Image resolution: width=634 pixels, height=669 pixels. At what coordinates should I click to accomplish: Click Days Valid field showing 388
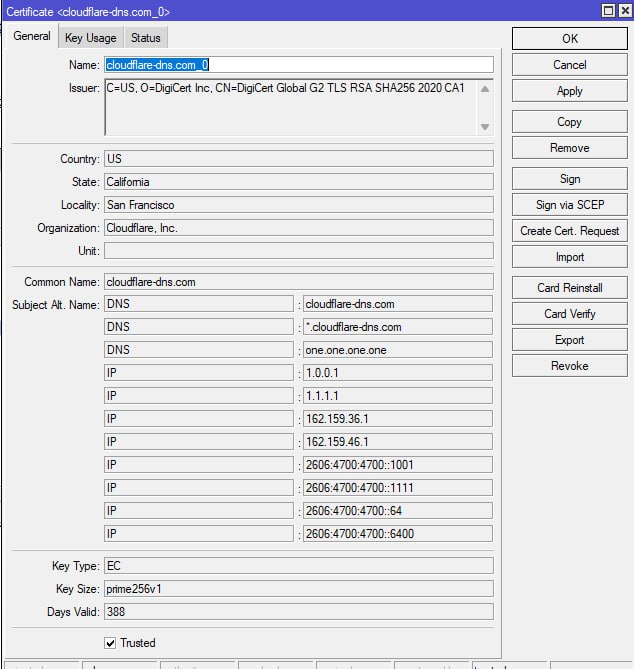point(299,612)
